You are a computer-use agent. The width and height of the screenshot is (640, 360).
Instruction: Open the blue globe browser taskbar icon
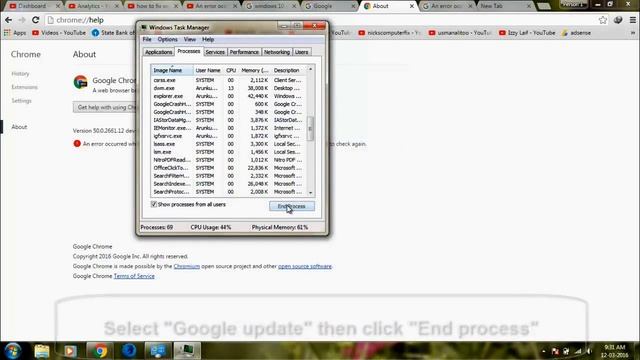(129, 351)
